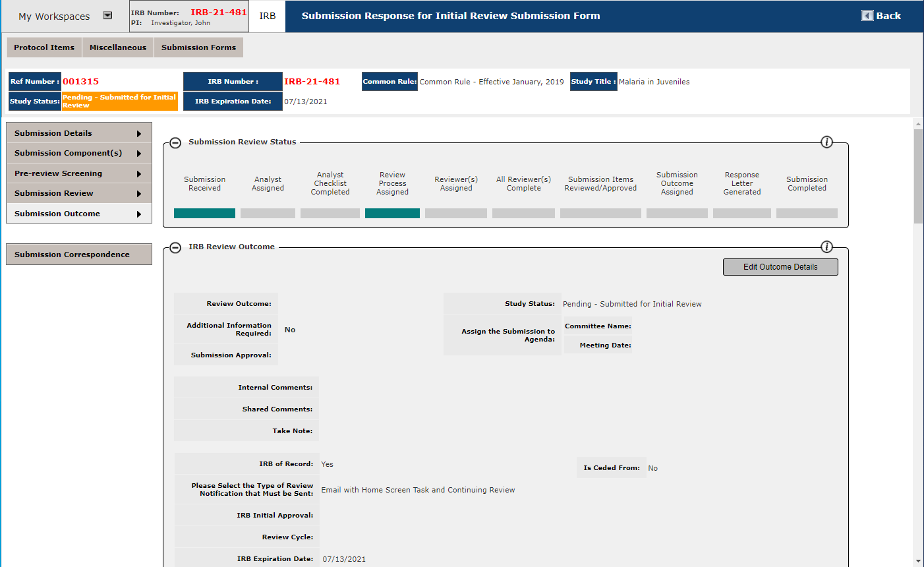Select the Submission Details menu item
Screen dimensions: 924x567
click(x=79, y=133)
